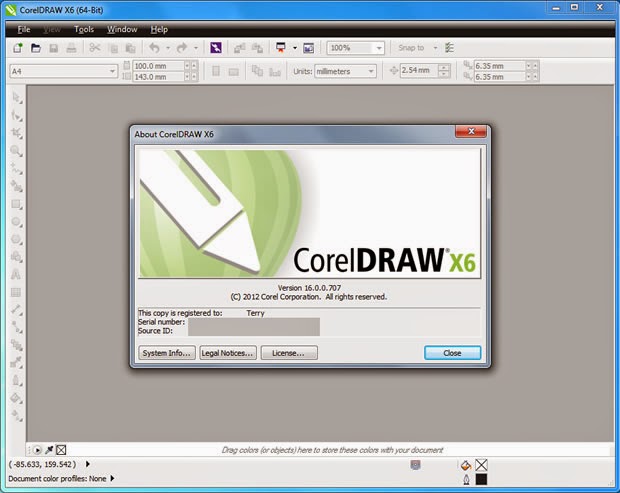The image size is (620, 493).
Task: Open the Undo history dropdown arrow
Action: pyautogui.click(x=168, y=48)
